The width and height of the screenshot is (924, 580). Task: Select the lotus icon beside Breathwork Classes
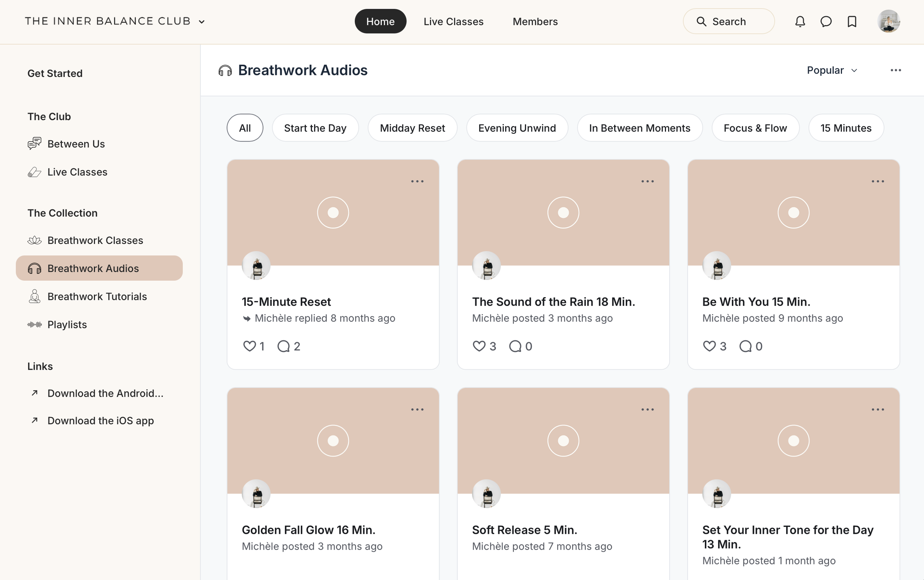click(x=34, y=240)
